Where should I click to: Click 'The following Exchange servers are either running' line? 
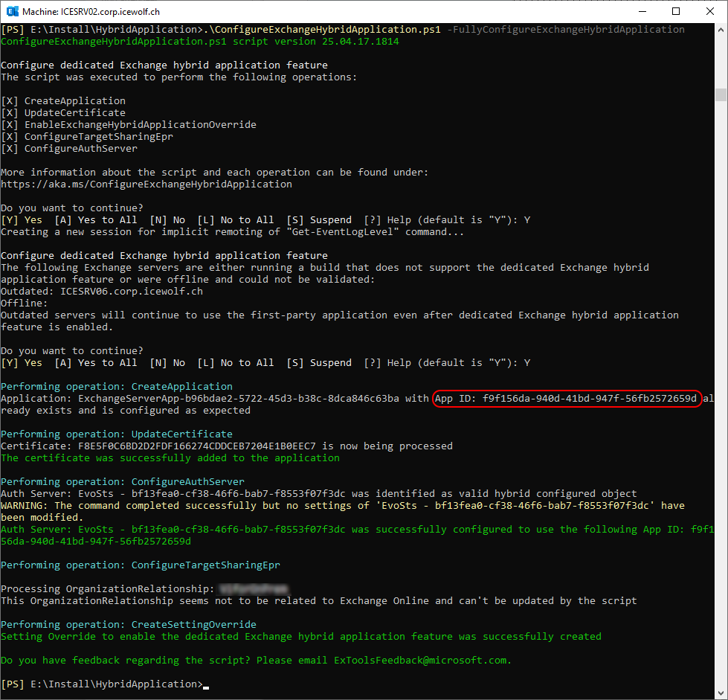[x=325, y=268]
